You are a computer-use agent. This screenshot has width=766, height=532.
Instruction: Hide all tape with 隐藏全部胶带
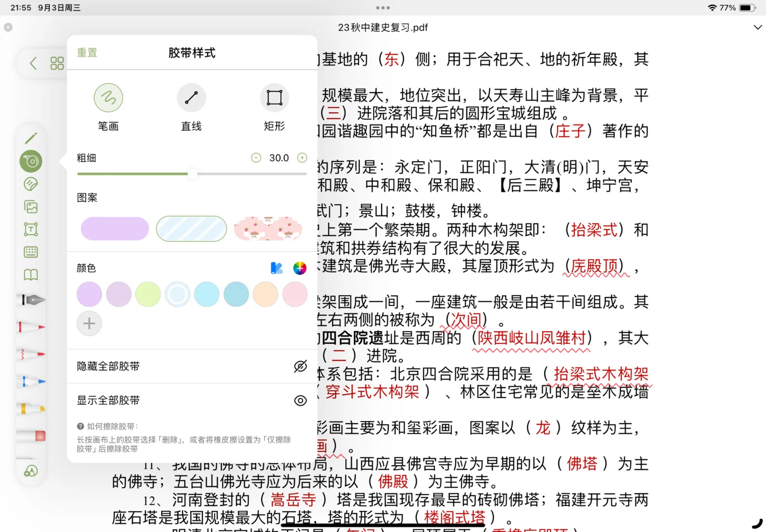[192, 366]
